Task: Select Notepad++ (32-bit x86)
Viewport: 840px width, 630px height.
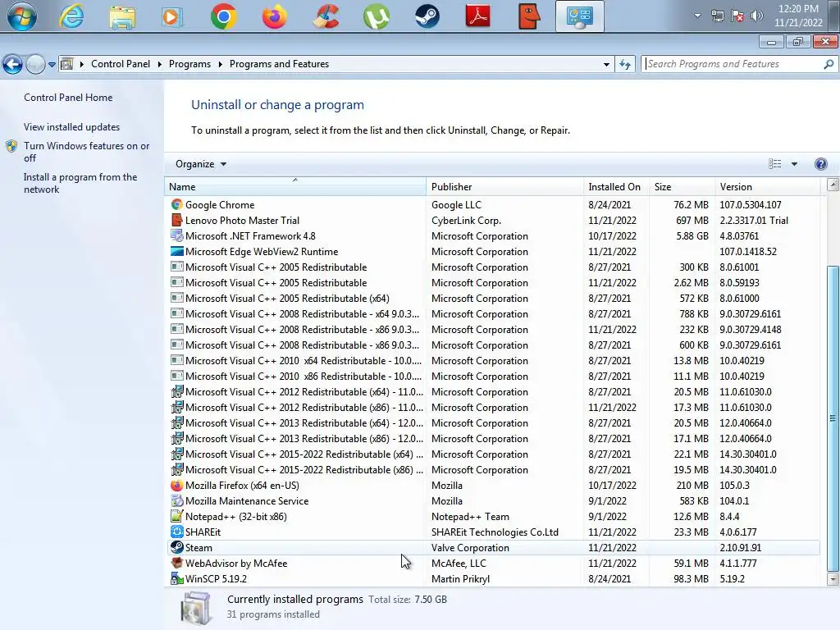Action: (x=492, y=516)
